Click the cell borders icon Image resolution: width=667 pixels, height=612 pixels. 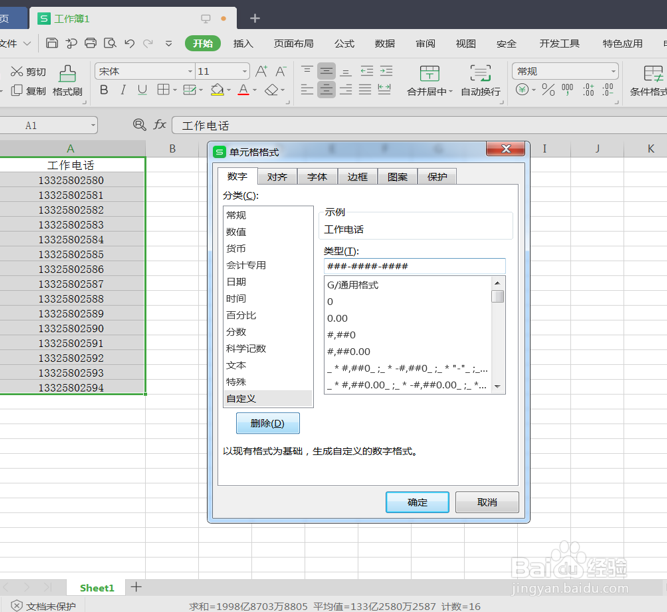(163, 89)
